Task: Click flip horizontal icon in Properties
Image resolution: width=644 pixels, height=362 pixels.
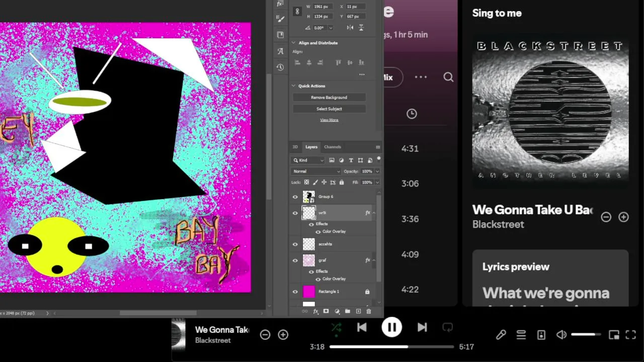Action: 350,28
